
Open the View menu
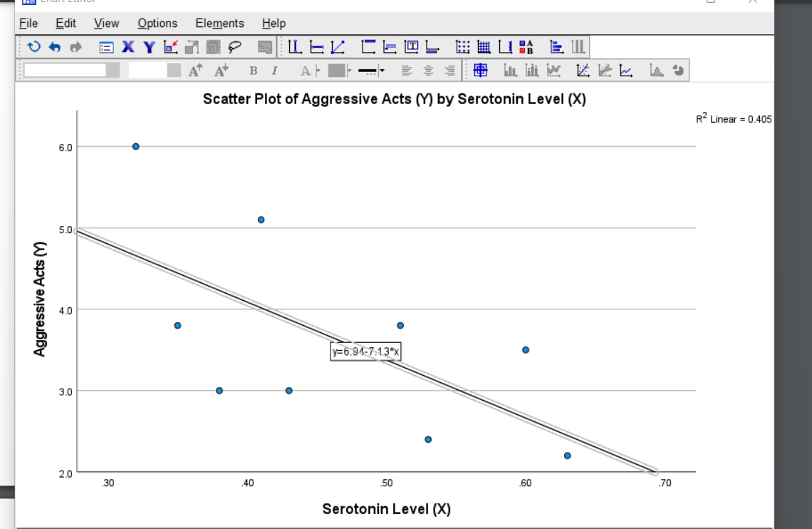106,24
